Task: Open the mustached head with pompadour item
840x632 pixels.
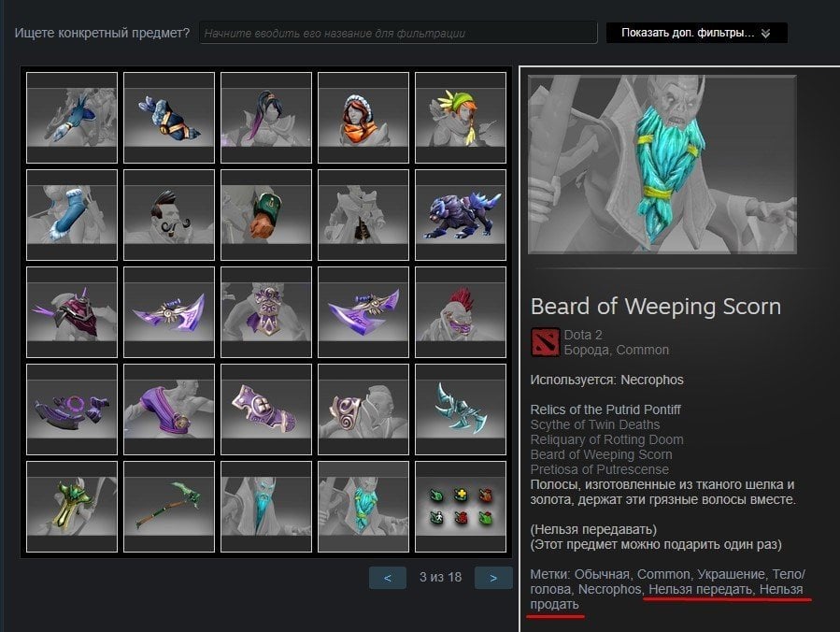Action: (x=169, y=215)
